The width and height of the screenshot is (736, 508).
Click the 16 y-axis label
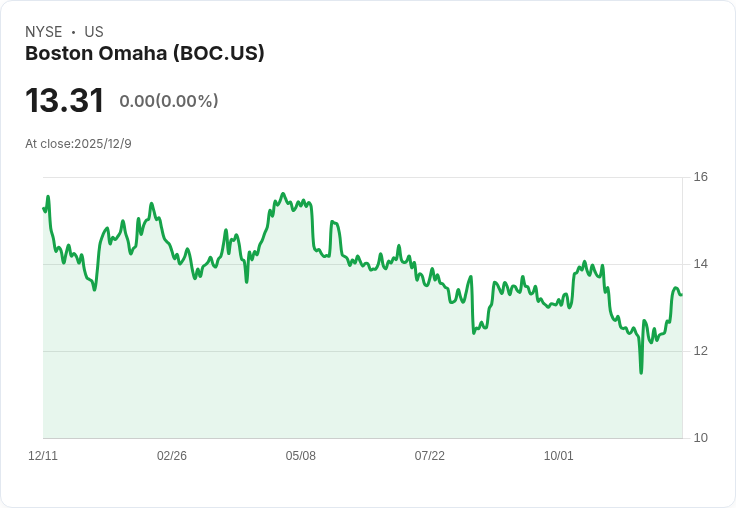tap(700, 177)
